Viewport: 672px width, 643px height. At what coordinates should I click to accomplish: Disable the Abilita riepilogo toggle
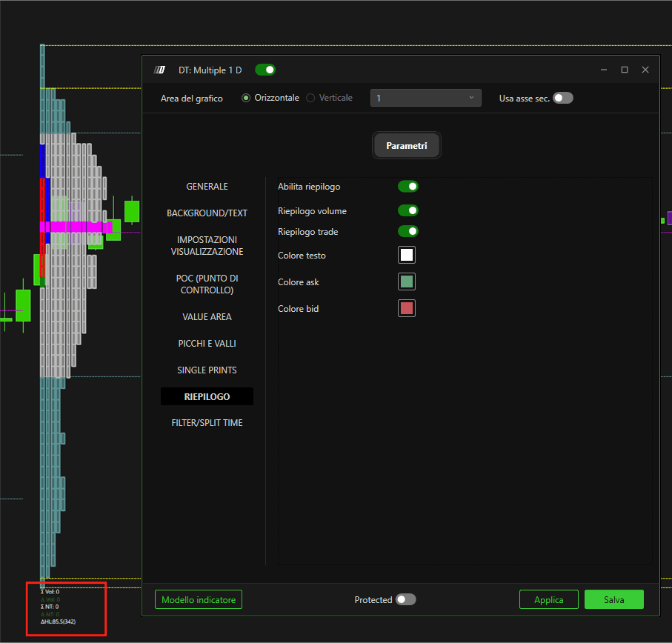click(408, 187)
